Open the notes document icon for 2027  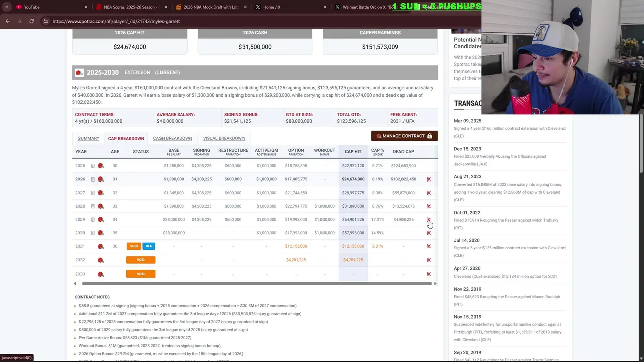pyautogui.click(x=93, y=193)
